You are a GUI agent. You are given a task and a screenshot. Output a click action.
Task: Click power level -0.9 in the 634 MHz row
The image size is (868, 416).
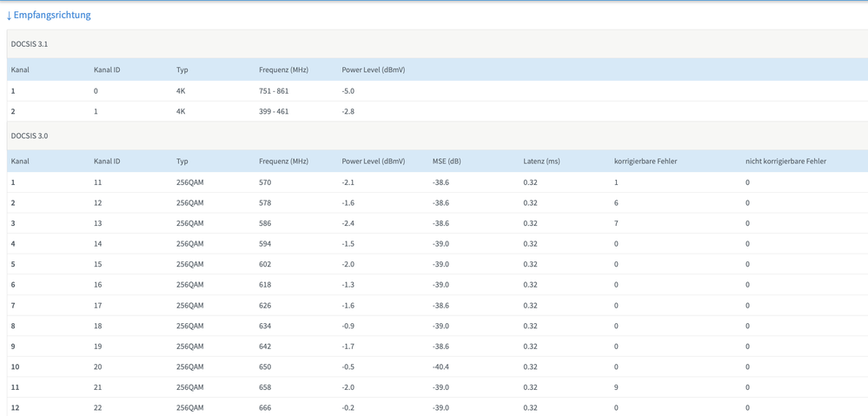coord(348,326)
